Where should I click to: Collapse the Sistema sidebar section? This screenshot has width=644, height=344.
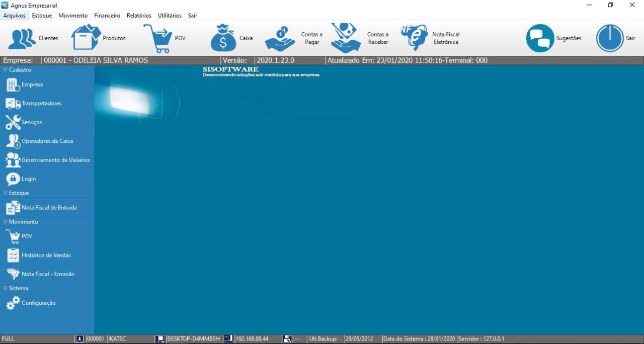click(6, 289)
